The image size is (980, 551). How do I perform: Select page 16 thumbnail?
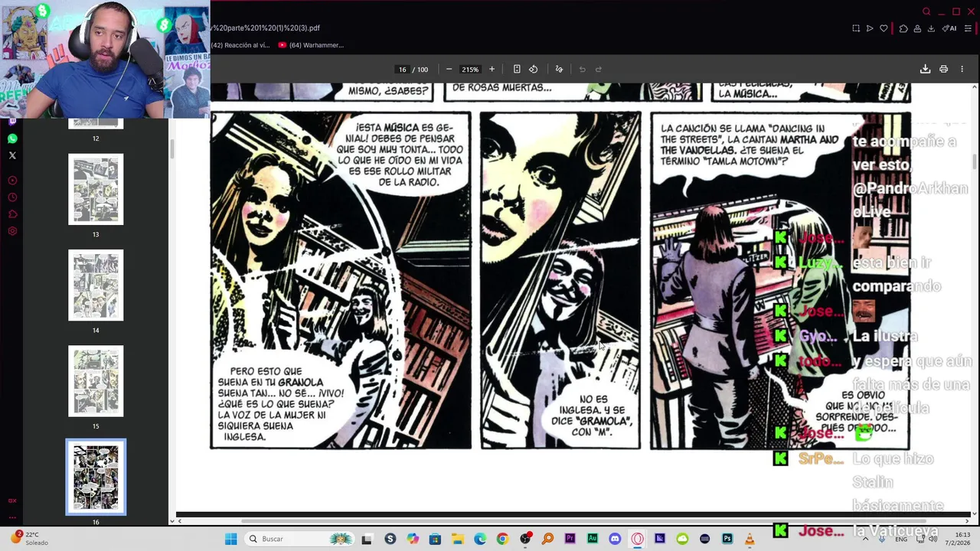pos(96,477)
